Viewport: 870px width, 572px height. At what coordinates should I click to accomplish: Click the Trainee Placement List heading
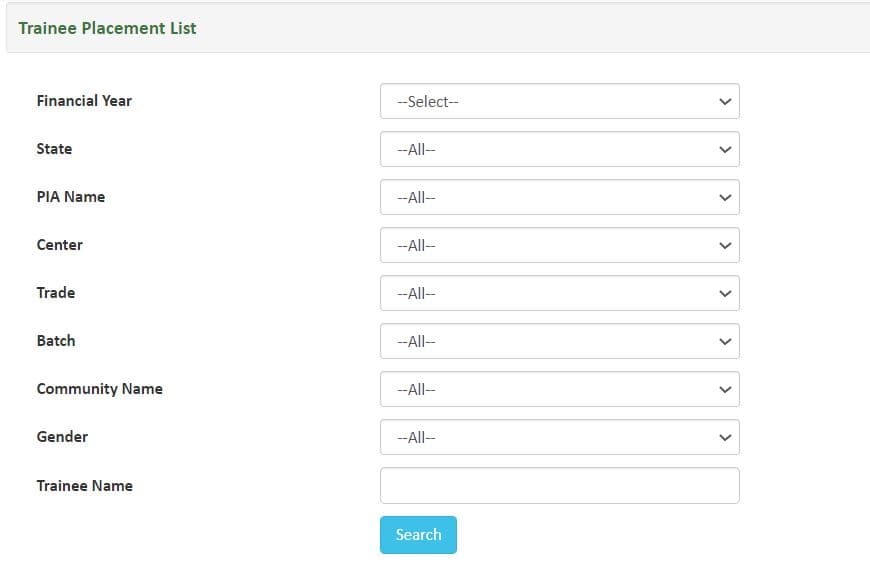(107, 28)
